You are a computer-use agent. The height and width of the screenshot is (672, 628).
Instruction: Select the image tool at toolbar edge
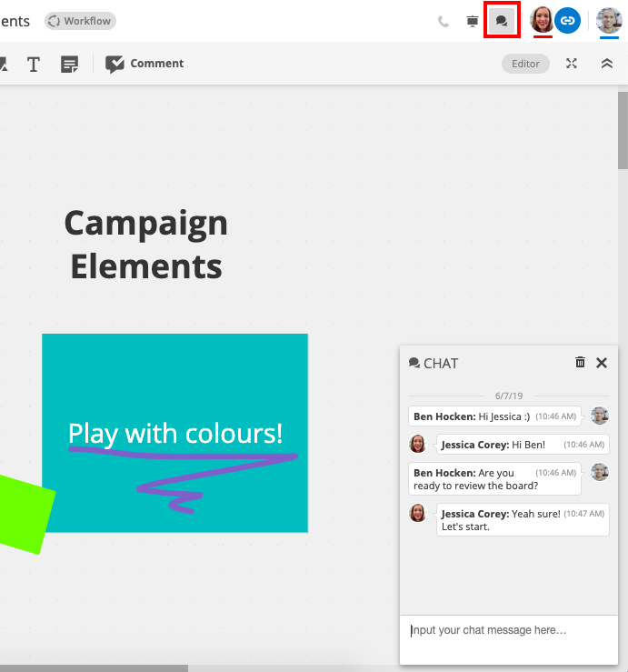tap(4, 65)
